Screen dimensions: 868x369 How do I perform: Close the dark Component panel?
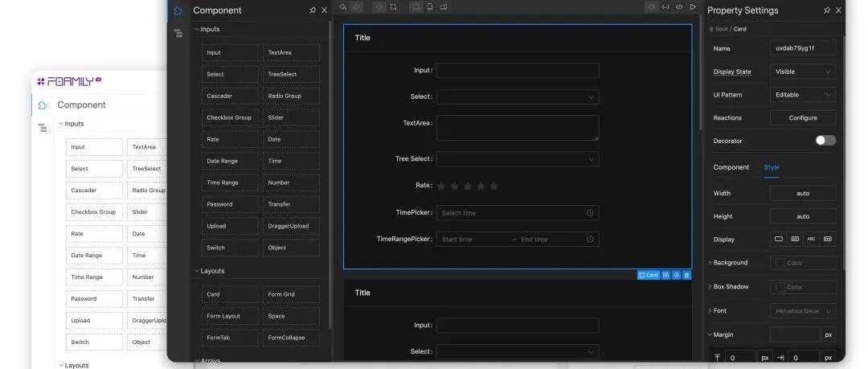(325, 10)
